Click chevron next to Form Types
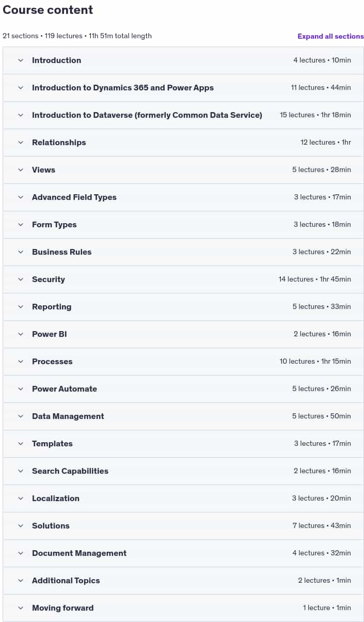 (21, 225)
